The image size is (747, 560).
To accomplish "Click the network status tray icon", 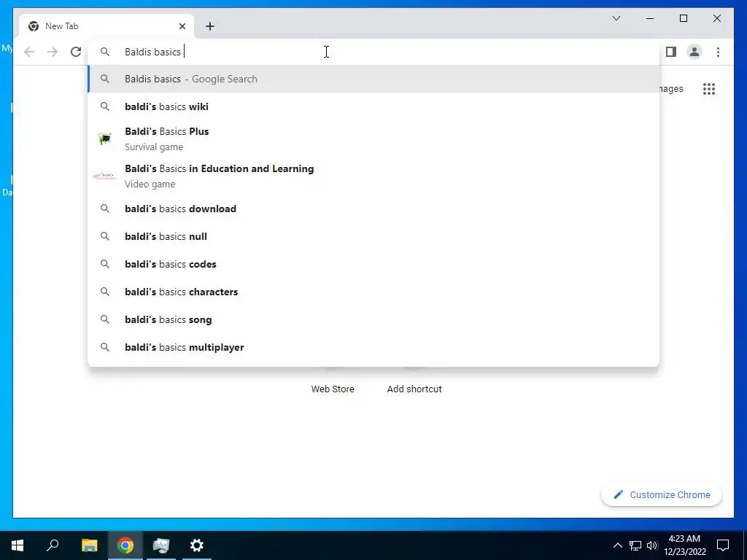I will 635,545.
